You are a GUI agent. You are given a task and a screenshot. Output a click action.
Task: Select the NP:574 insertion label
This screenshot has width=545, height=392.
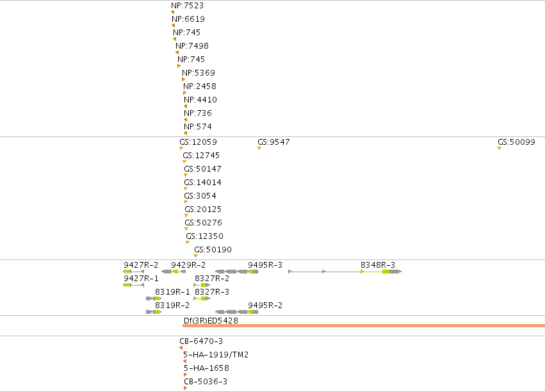pos(198,126)
